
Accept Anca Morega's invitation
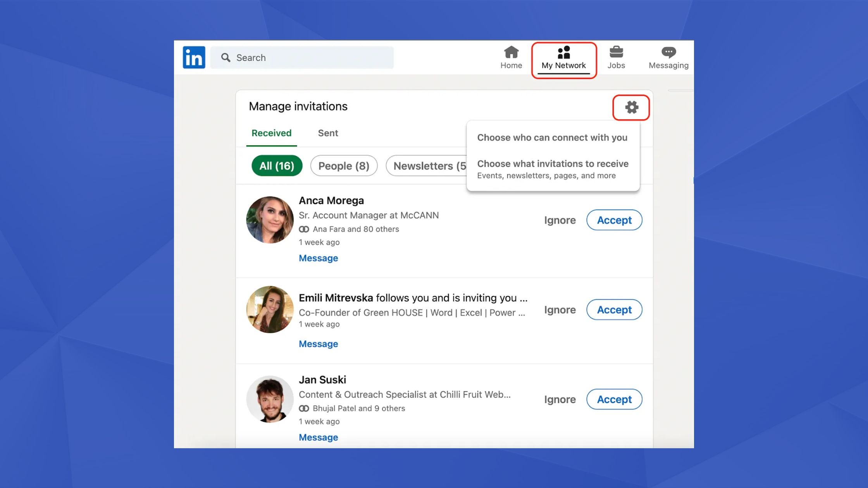[614, 220]
